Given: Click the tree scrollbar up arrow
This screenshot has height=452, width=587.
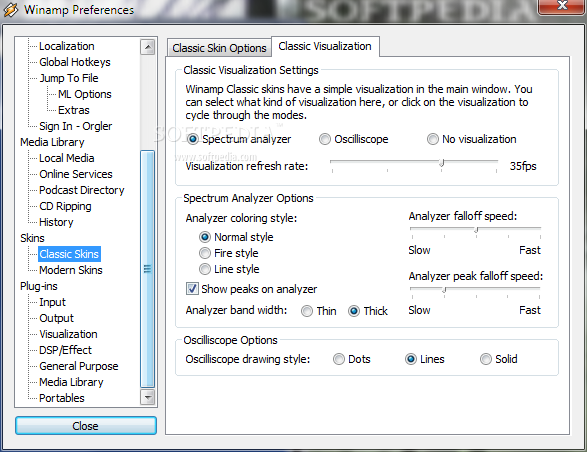Looking at the screenshot, I should click(x=148, y=47).
